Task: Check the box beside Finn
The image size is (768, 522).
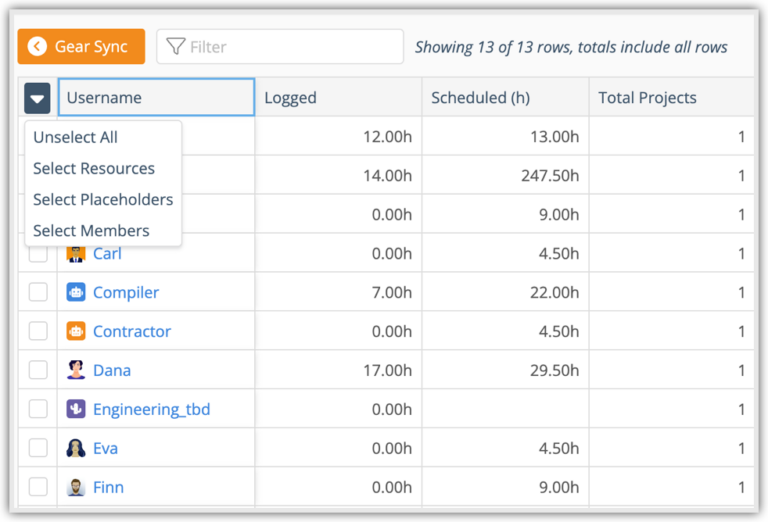Action: click(x=38, y=488)
